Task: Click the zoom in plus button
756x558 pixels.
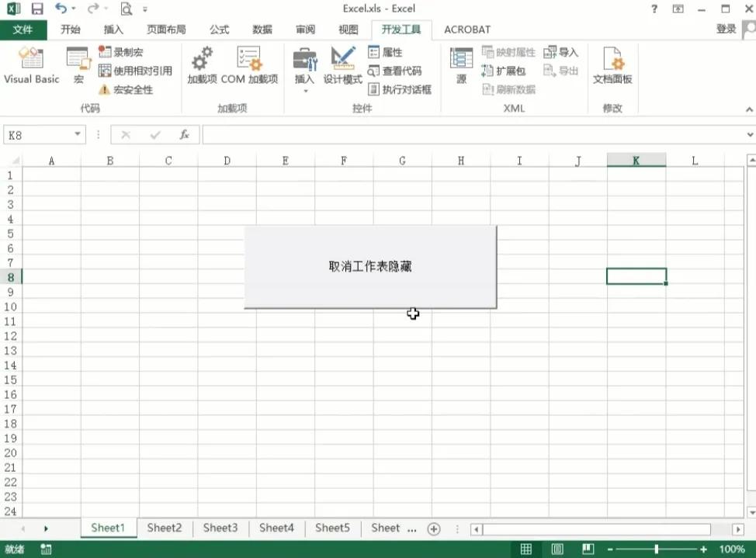Action: [703, 549]
